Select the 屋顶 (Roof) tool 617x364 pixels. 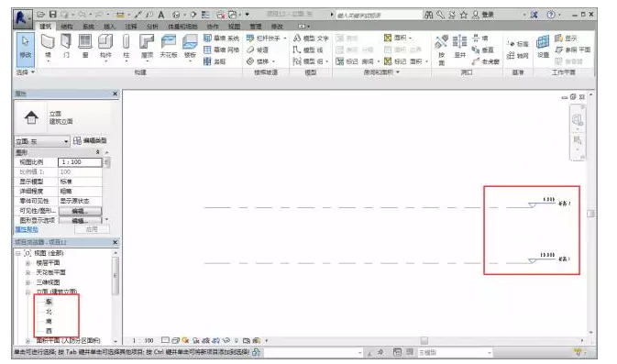tap(147, 47)
